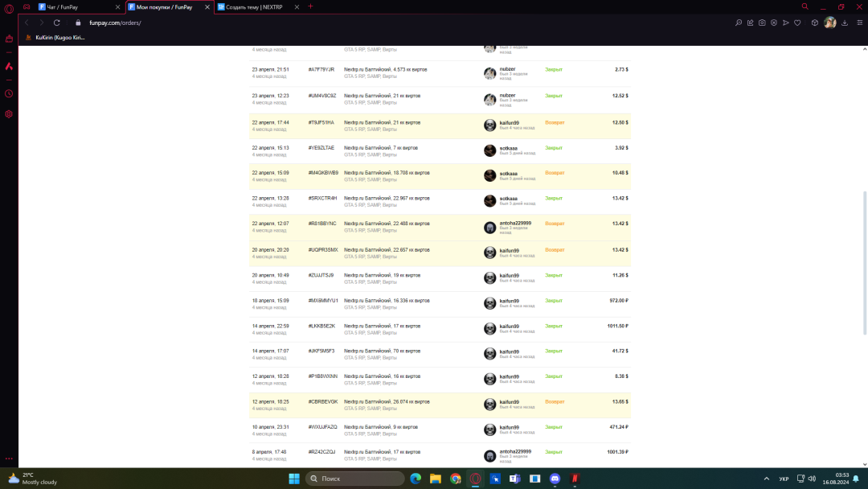Open order #A7F79YJR
The image size is (868, 489).
point(321,70)
